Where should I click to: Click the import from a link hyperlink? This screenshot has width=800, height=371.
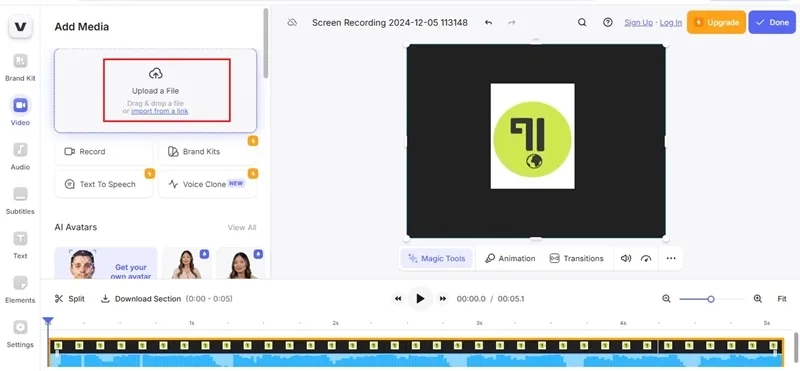(x=160, y=111)
